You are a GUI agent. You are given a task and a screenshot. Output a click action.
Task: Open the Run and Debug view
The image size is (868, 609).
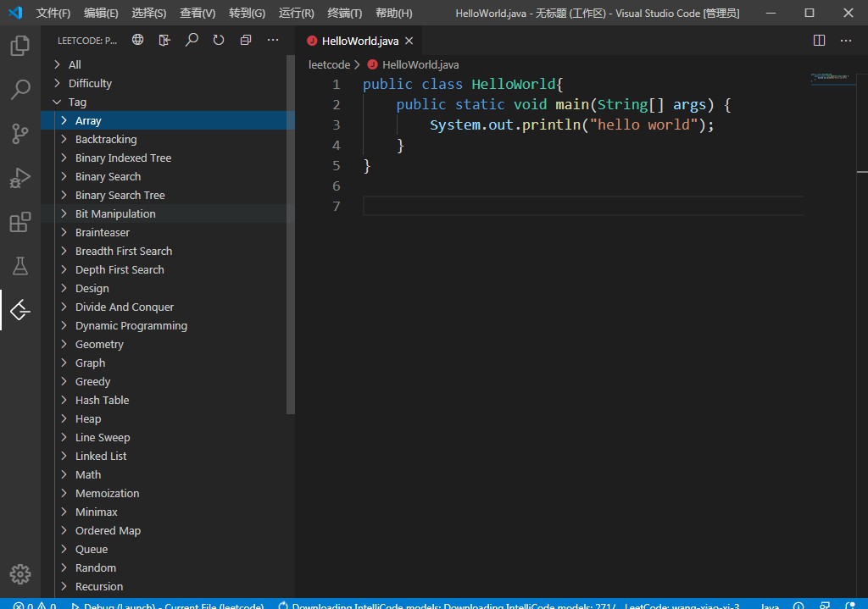(20, 178)
